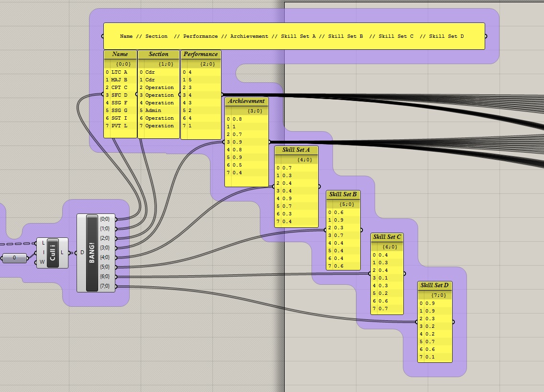The image size is (544, 392).
Task: Click the {1;0} path label in Section panel
Action: pos(166,64)
